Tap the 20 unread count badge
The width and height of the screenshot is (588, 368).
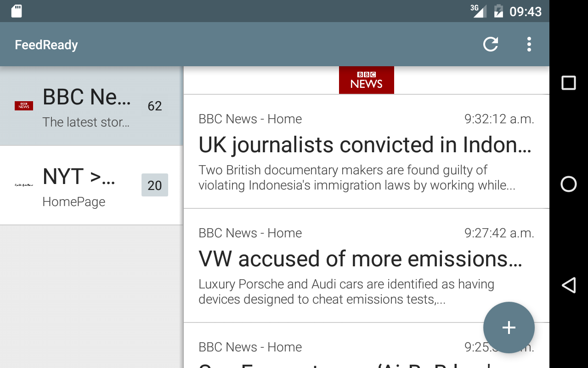coord(155,185)
